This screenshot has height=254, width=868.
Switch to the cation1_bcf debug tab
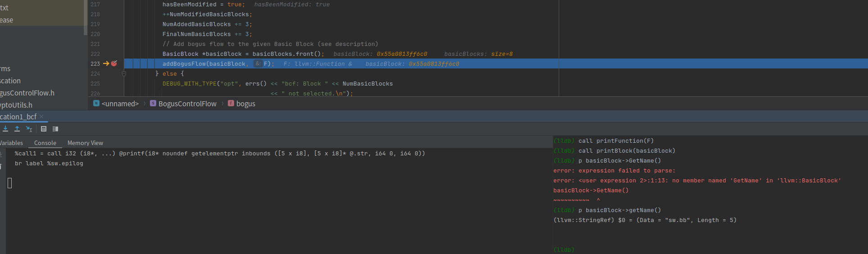coord(18,117)
